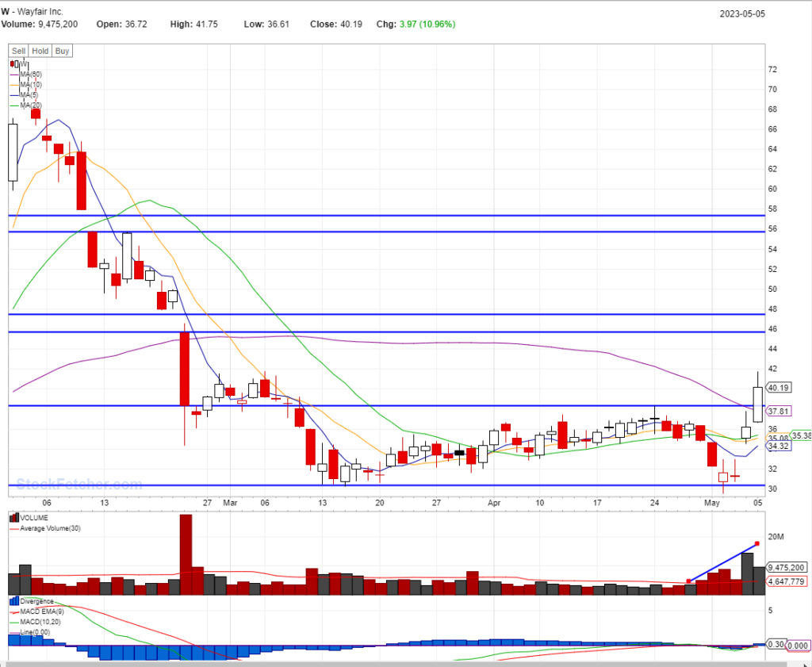Click the Average Volume(30) legend entry
This screenshot has width=812, height=667.
tap(49, 528)
